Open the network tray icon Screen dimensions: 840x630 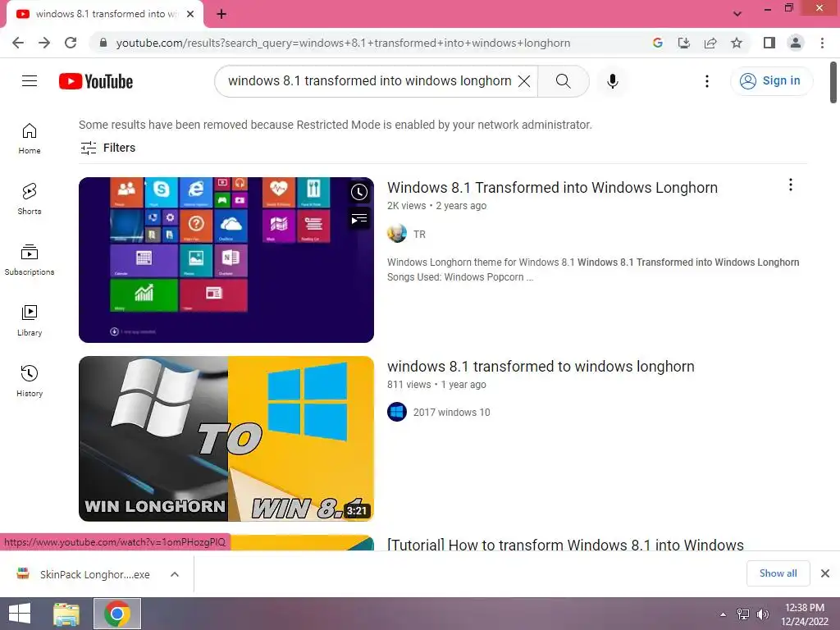click(743, 614)
